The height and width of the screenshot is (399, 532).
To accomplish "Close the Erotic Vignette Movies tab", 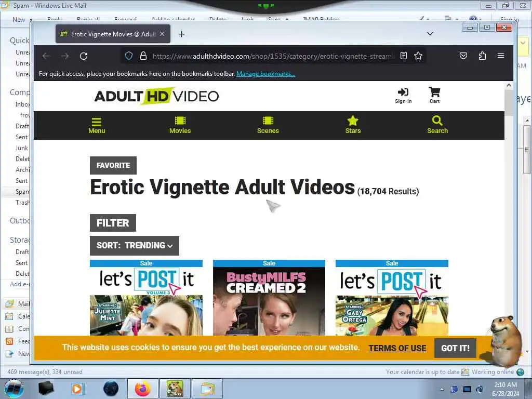I will pos(162,34).
